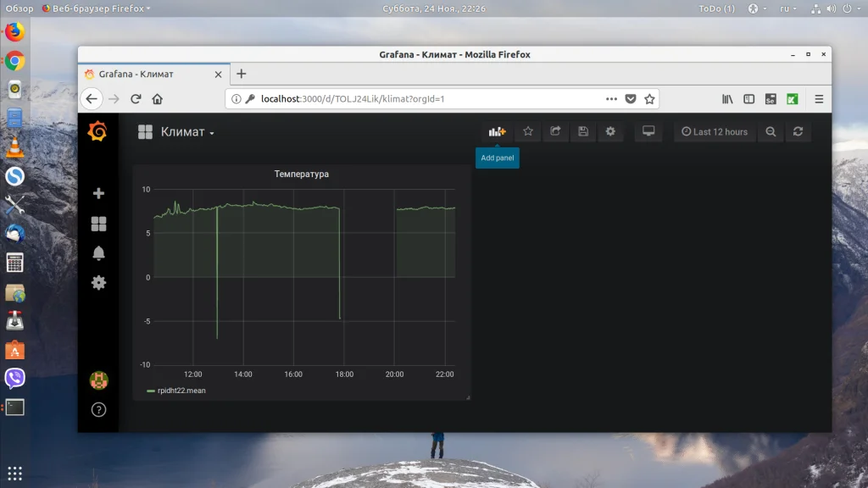The height and width of the screenshot is (488, 868).
Task: Click the Add panel icon in Grafana toolbar
Action: tap(497, 131)
